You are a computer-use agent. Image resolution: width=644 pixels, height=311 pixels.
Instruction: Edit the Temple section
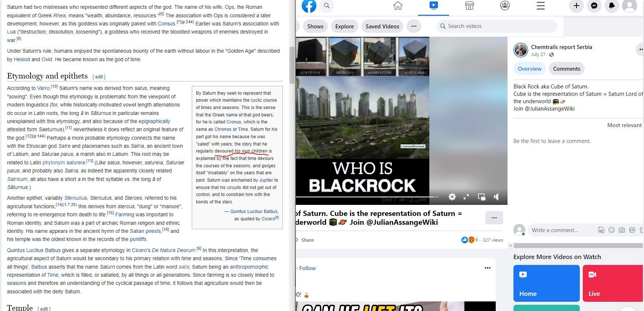coord(44,309)
